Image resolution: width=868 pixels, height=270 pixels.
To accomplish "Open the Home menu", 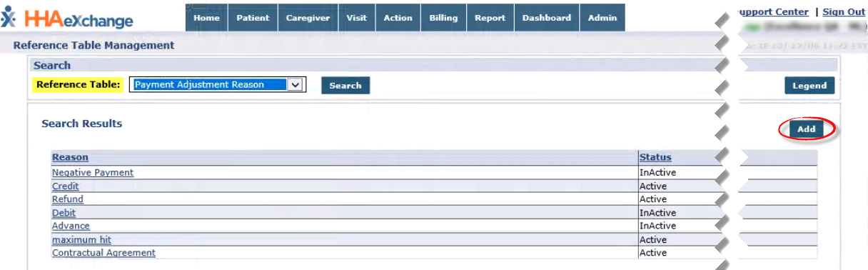I will pos(206,18).
